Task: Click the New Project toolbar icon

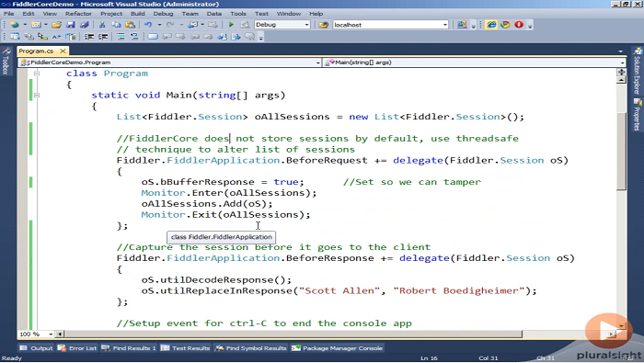Action: [x=15, y=25]
